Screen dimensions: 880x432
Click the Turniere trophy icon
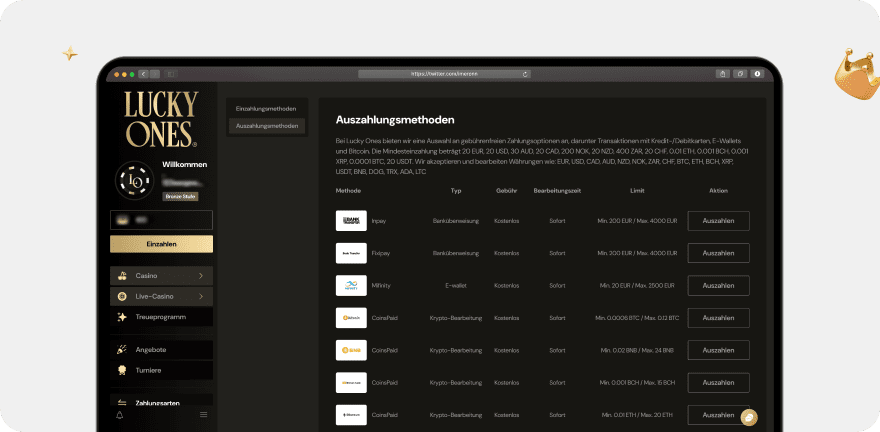pyautogui.click(x=122, y=370)
